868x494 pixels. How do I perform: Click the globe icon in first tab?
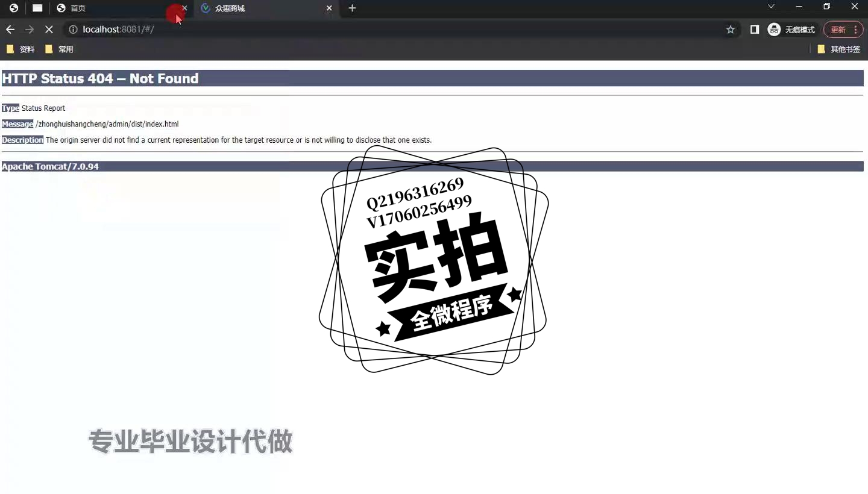click(14, 8)
